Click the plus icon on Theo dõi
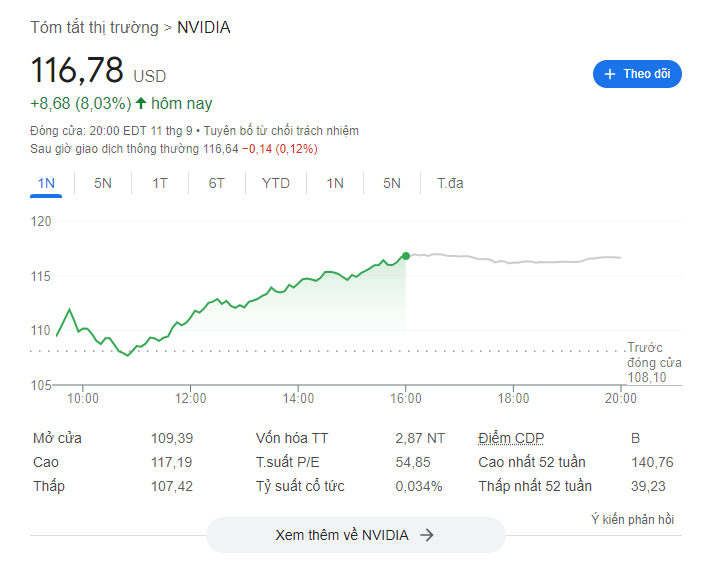This screenshot has width=724, height=563. click(610, 74)
